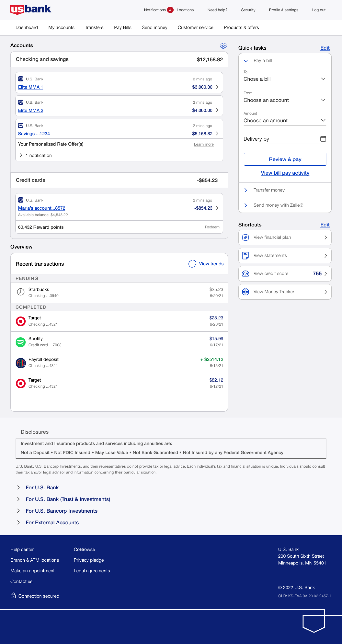Screen dimensions: 342x644
Task: Click the arrow next to -$854.23 card balance
Action: (217, 208)
